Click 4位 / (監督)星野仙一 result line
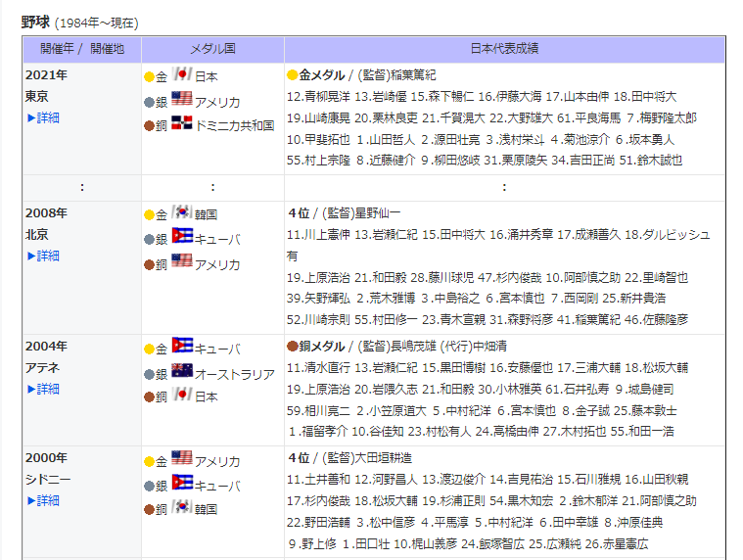 (x=345, y=213)
